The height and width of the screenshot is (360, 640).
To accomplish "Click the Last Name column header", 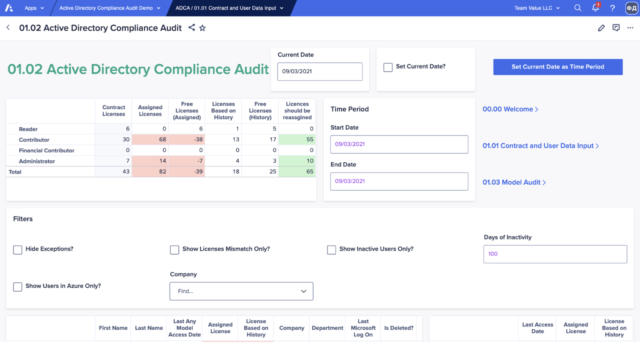I will click(x=149, y=328).
